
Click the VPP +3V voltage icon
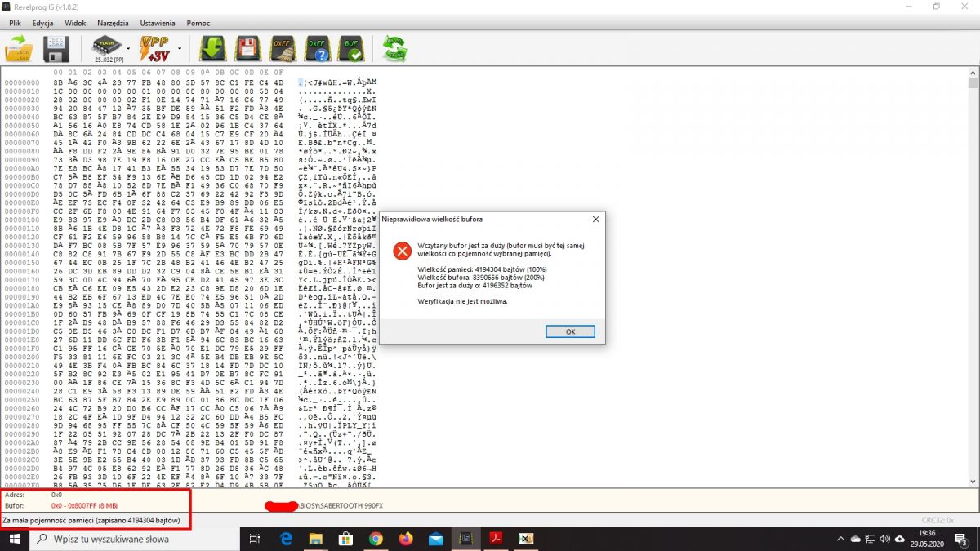[x=154, y=50]
